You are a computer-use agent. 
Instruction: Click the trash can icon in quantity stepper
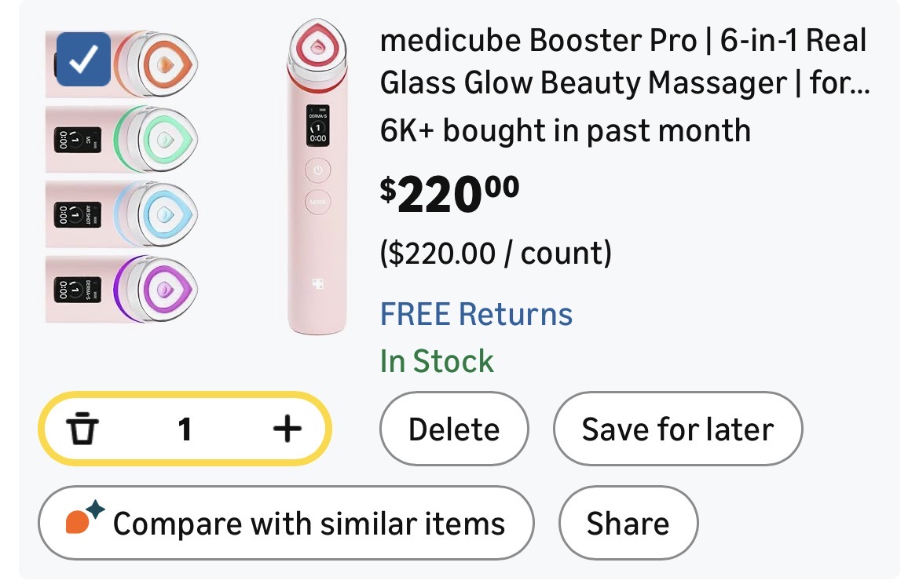pos(82,429)
